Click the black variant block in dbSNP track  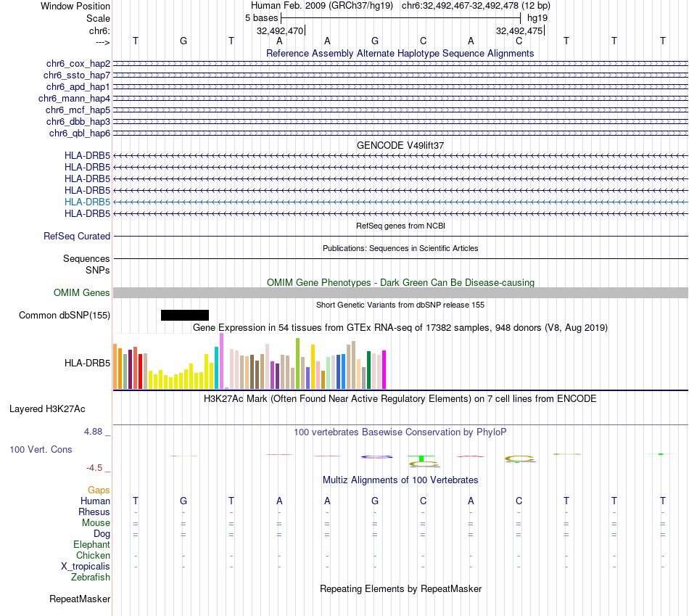click(x=185, y=315)
